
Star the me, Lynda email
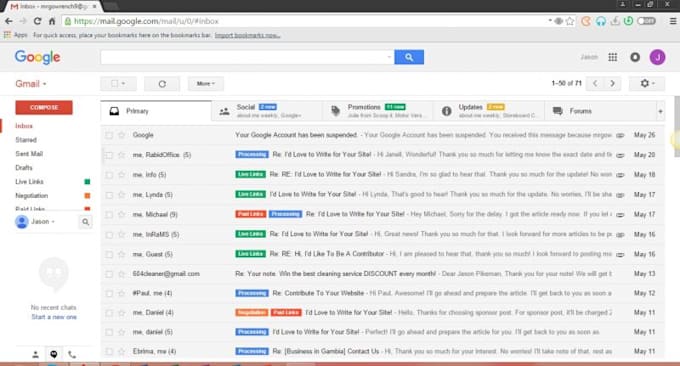click(x=121, y=195)
